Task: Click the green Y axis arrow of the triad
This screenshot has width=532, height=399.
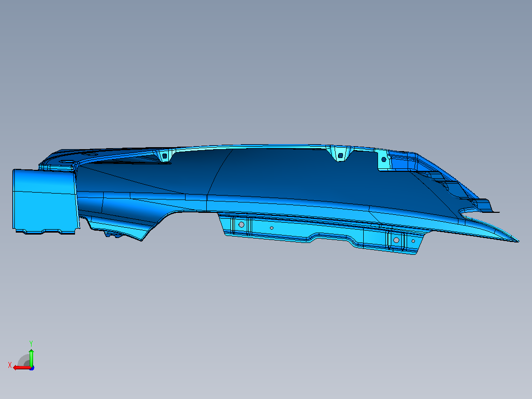Action: (x=31, y=358)
